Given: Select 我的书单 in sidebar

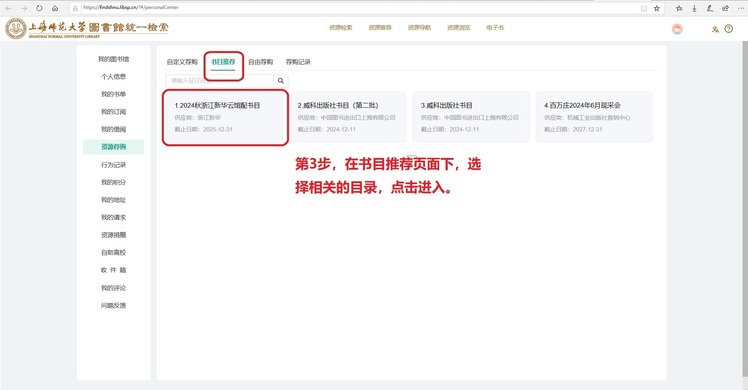Looking at the screenshot, I should pyautogui.click(x=114, y=94).
